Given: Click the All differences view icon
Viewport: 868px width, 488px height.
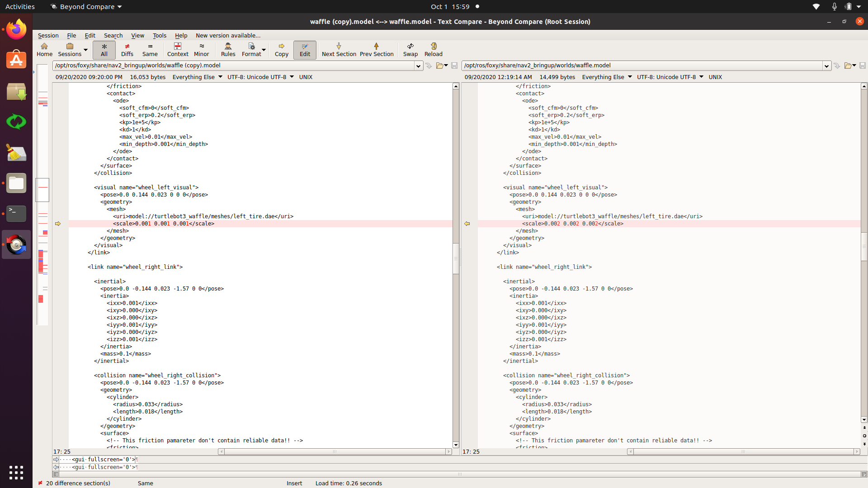Looking at the screenshot, I should [x=104, y=49].
